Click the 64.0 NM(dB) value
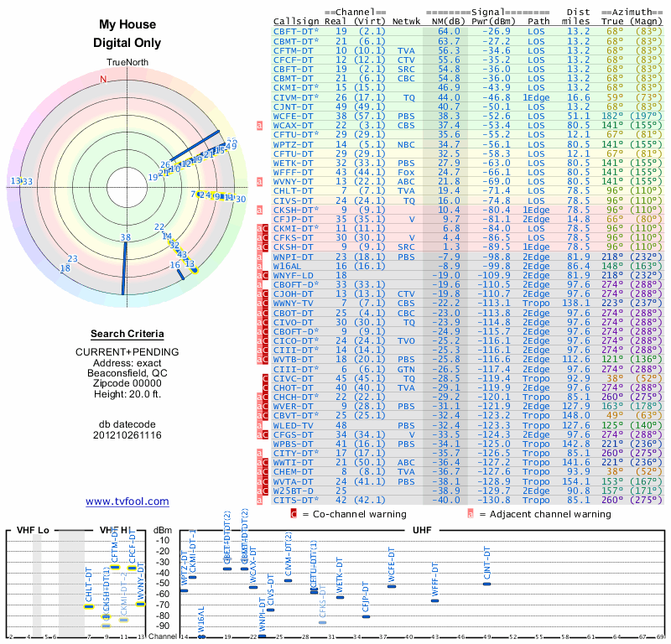Viewport: 671px width, 644px height. pyautogui.click(x=449, y=32)
